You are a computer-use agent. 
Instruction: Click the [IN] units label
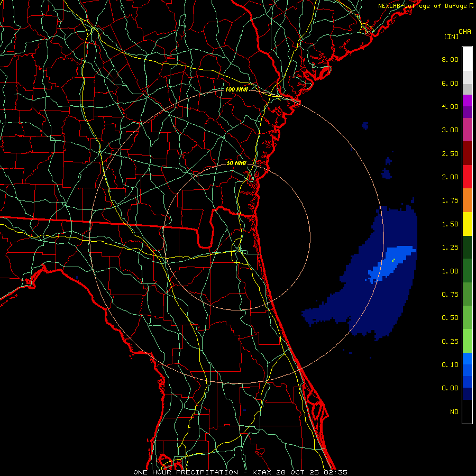[451, 36]
